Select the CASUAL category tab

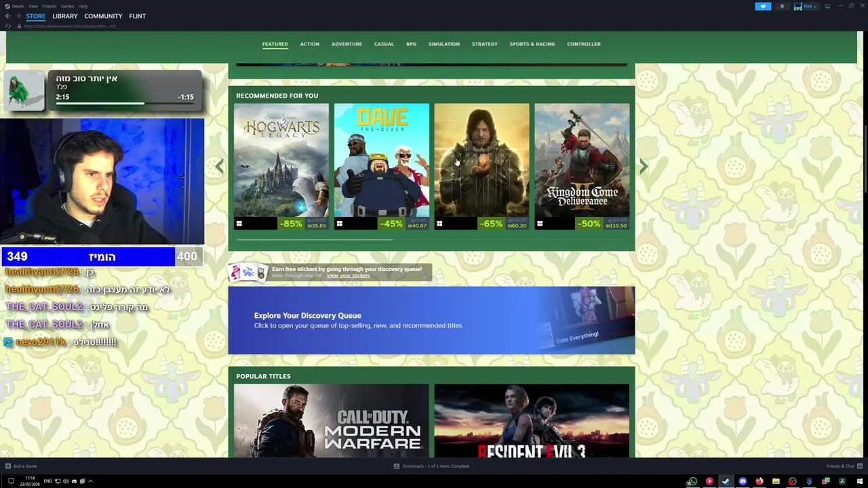[384, 44]
